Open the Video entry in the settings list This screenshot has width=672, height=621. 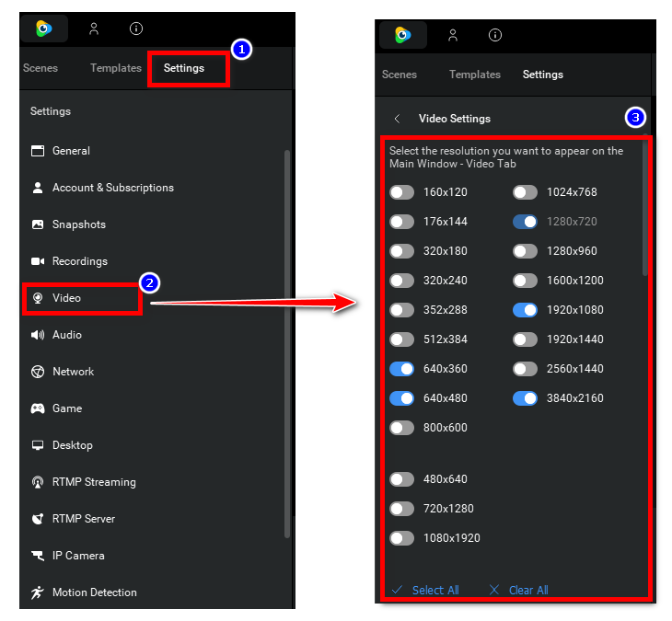coord(66,298)
